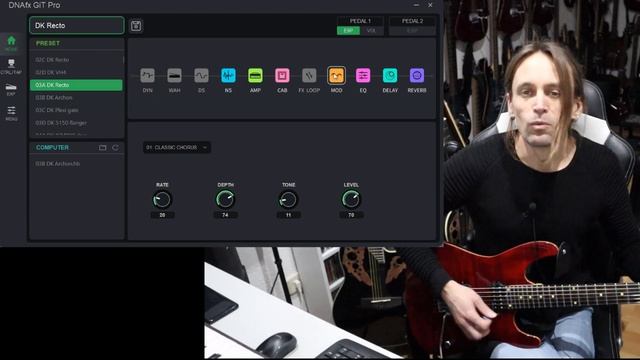Screen dimensions: 640x360
Task: Select preset 02C DK Recto
Action: tap(76, 60)
